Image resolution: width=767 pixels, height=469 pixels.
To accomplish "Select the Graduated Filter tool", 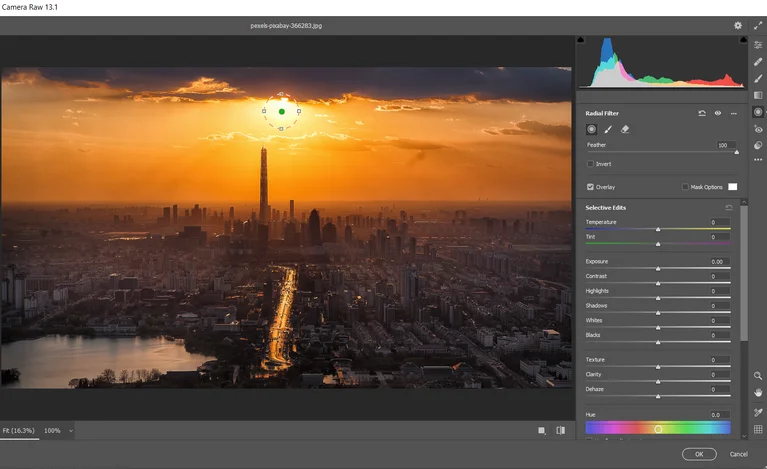I will pos(758,95).
